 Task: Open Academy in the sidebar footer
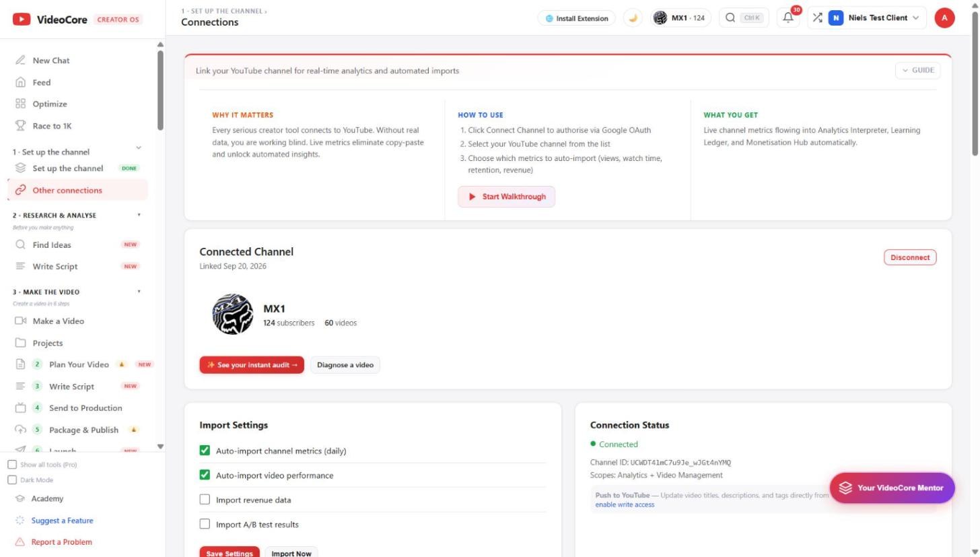click(47, 499)
